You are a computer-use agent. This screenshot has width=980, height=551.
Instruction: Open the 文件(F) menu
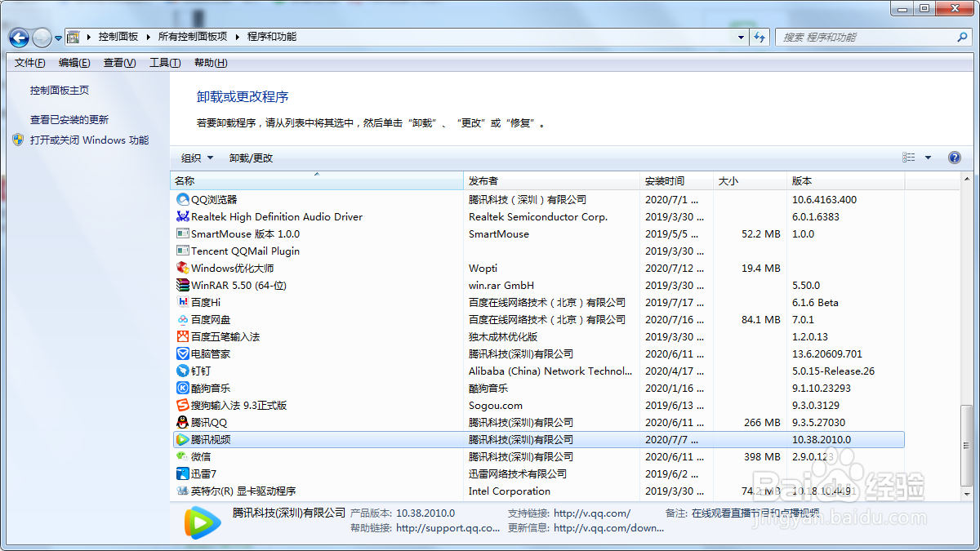[x=30, y=63]
